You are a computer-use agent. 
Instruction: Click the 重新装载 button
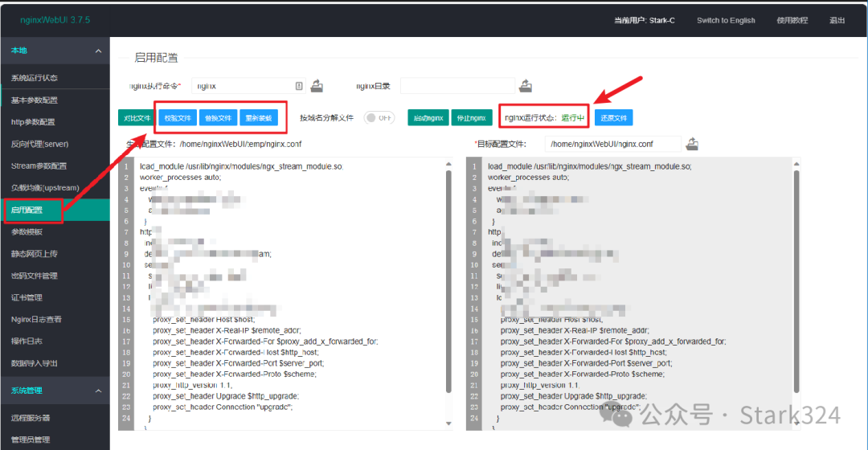[258, 118]
